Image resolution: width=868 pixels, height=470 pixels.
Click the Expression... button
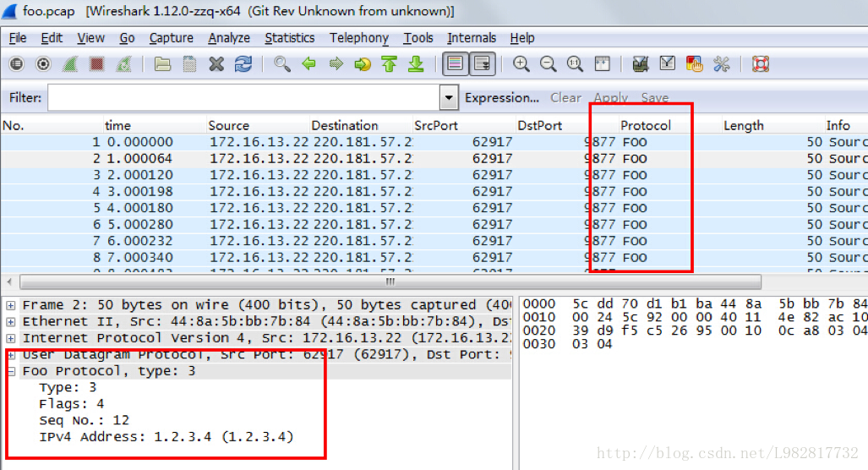501,98
